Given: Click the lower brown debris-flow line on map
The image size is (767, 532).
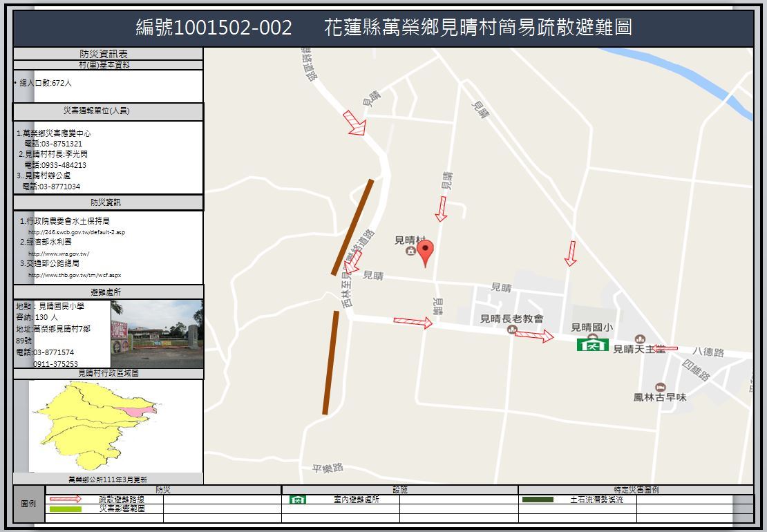Looking at the screenshot, I should pos(331,363).
